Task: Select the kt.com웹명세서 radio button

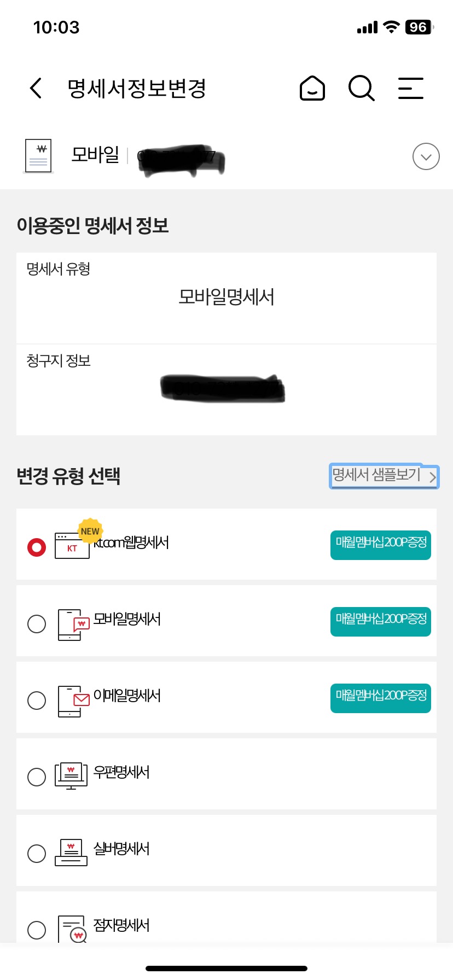Action: pos(37,547)
